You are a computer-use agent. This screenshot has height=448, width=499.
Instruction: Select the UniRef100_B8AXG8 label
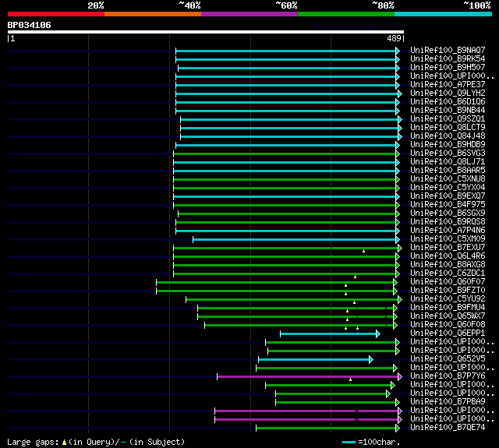(448, 265)
